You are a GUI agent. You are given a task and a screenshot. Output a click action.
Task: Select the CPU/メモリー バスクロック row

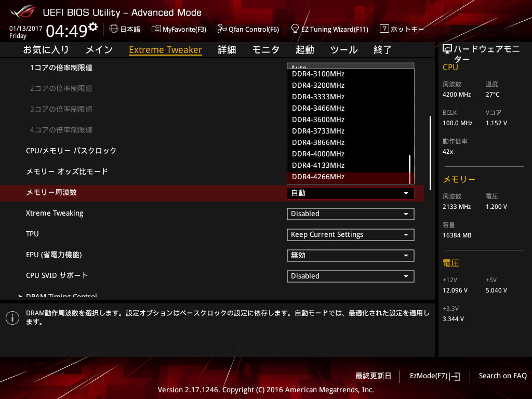71,151
